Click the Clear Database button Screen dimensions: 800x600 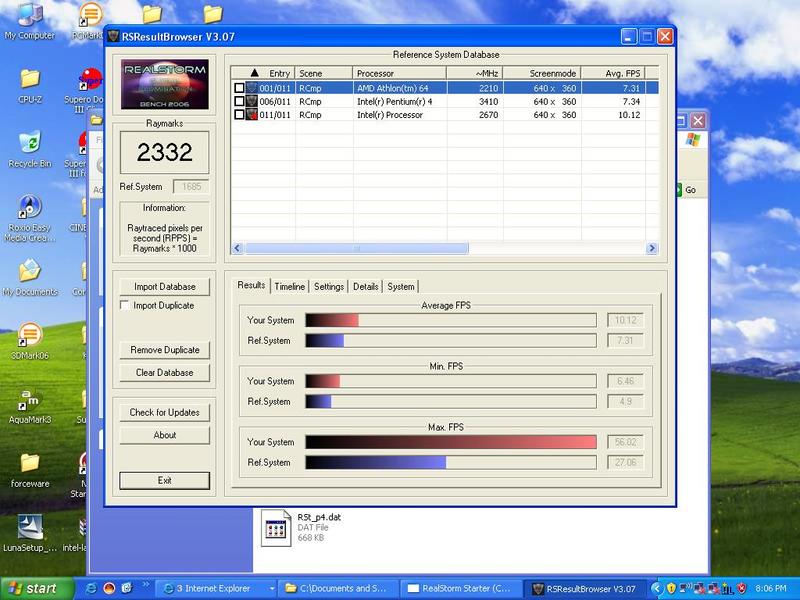tap(164, 372)
